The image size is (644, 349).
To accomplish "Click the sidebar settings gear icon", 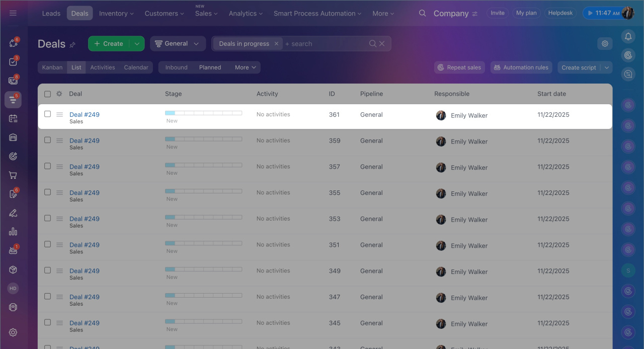I will pos(13,332).
